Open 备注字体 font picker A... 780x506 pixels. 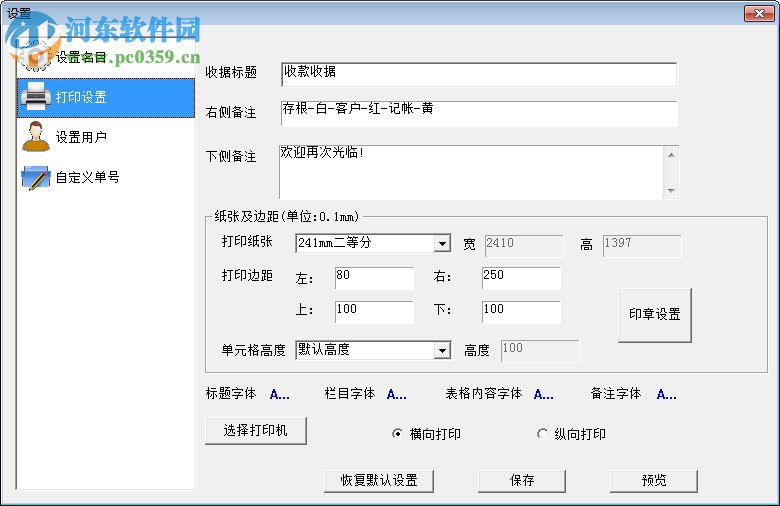point(666,395)
